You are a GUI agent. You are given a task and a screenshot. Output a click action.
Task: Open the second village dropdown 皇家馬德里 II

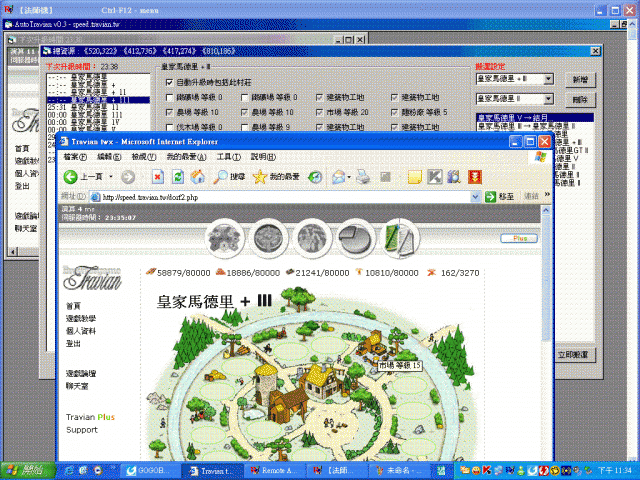pyautogui.click(x=548, y=99)
